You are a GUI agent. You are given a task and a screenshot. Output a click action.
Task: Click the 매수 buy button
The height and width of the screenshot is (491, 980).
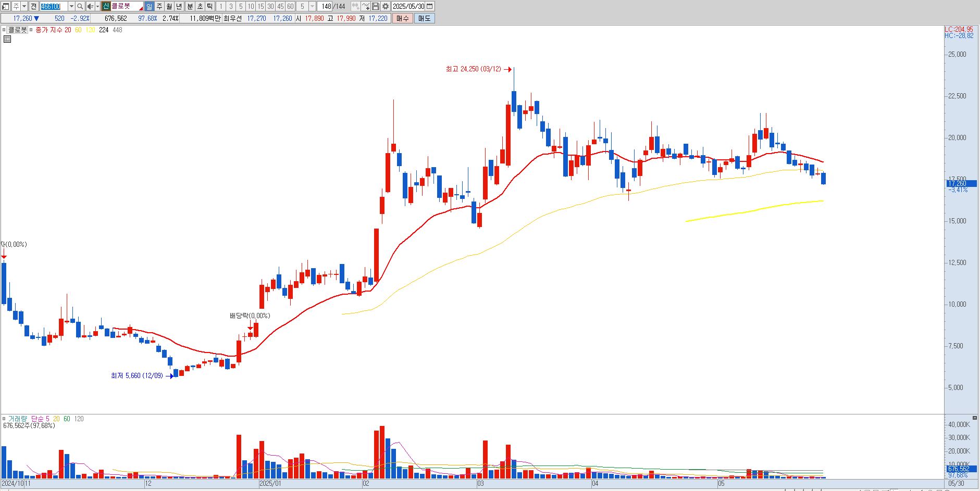tap(402, 18)
